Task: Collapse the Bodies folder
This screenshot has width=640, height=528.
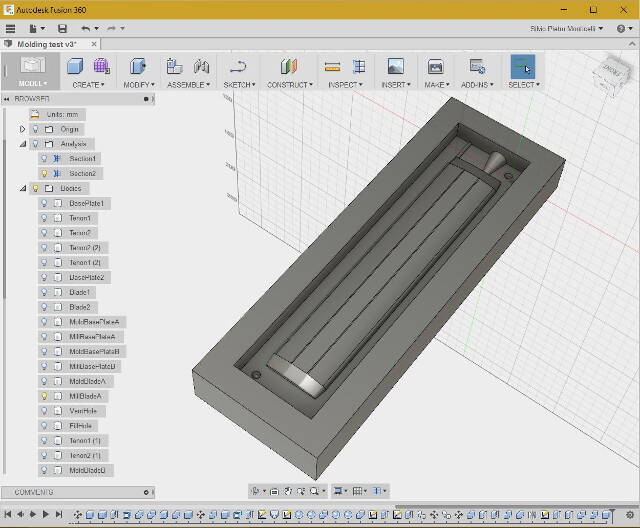Action: pyautogui.click(x=23, y=189)
